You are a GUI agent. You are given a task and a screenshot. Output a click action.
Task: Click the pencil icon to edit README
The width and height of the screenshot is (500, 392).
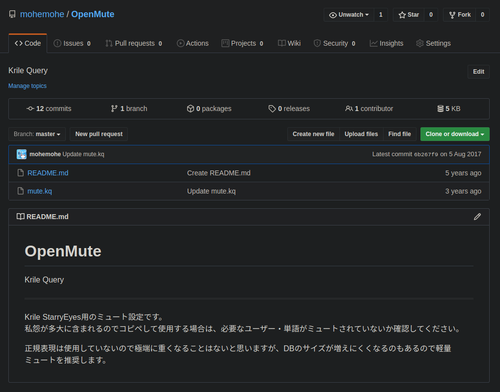[x=477, y=217]
